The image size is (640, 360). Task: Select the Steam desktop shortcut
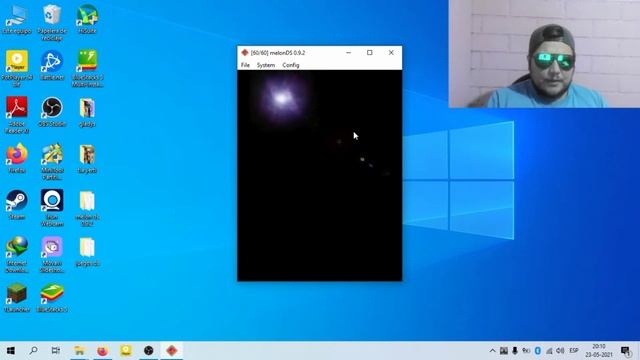point(17,205)
